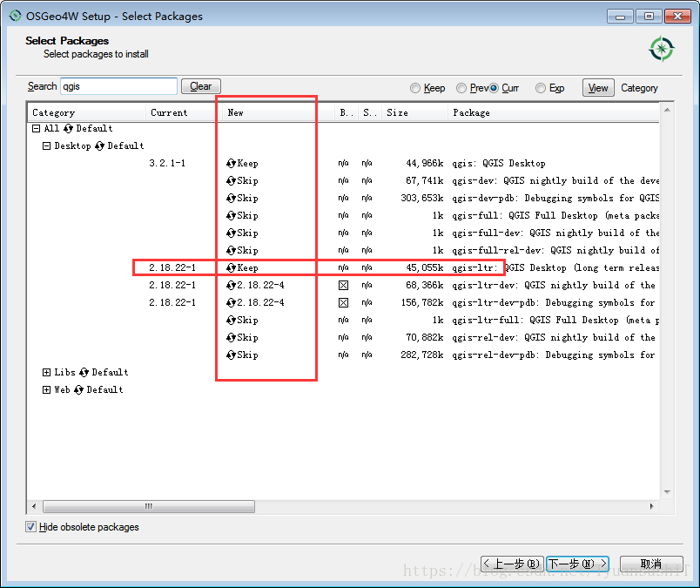Toggle the binary checkbox for qgis-ltr-dev-pdb
Screen dimensions: 700x588
(343, 303)
